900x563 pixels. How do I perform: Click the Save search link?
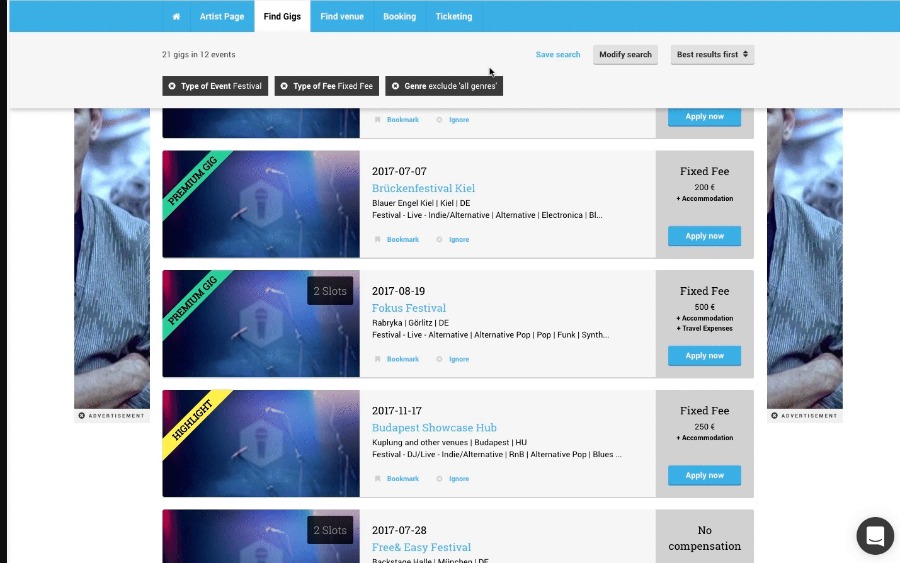[x=558, y=55]
